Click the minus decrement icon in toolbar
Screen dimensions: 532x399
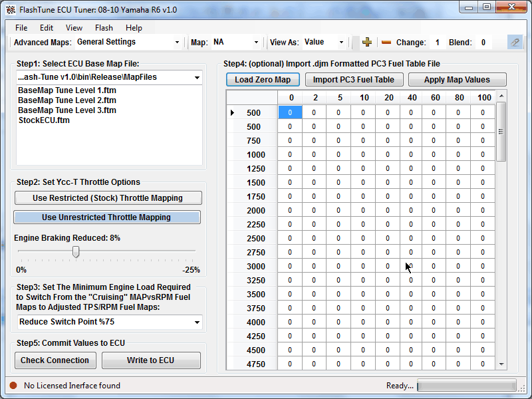coord(386,43)
